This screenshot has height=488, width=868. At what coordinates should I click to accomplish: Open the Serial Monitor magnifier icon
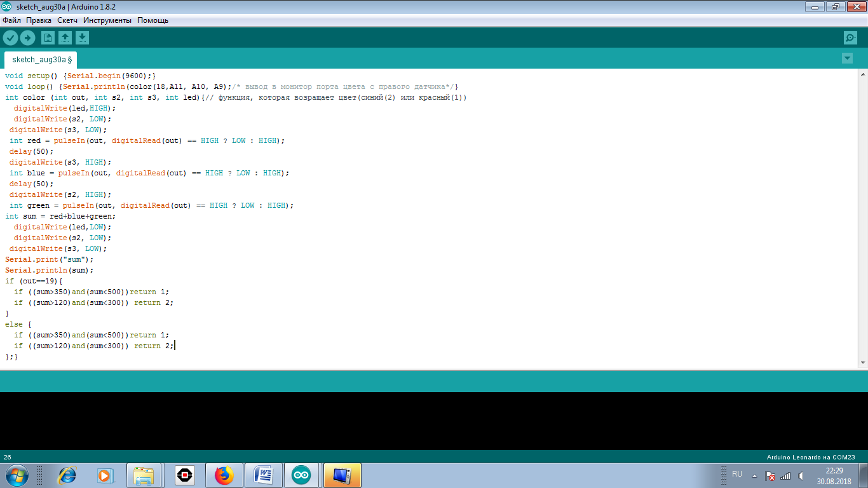850,37
